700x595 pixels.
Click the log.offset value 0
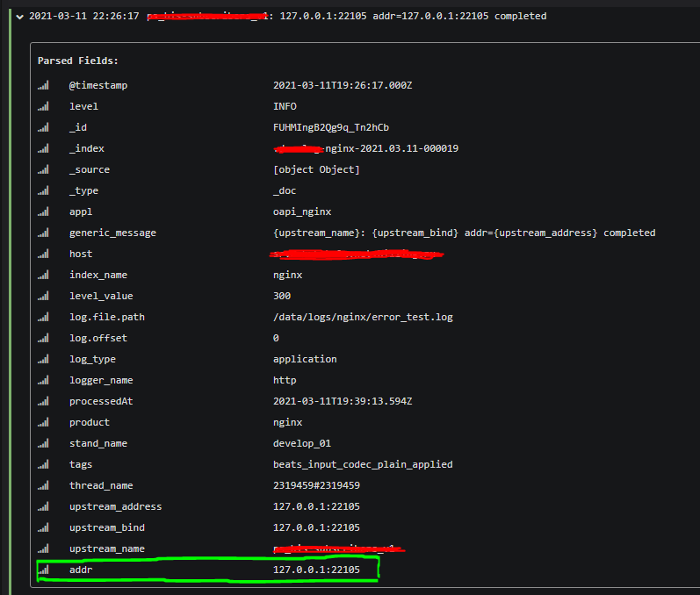click(x=276, y=338)
